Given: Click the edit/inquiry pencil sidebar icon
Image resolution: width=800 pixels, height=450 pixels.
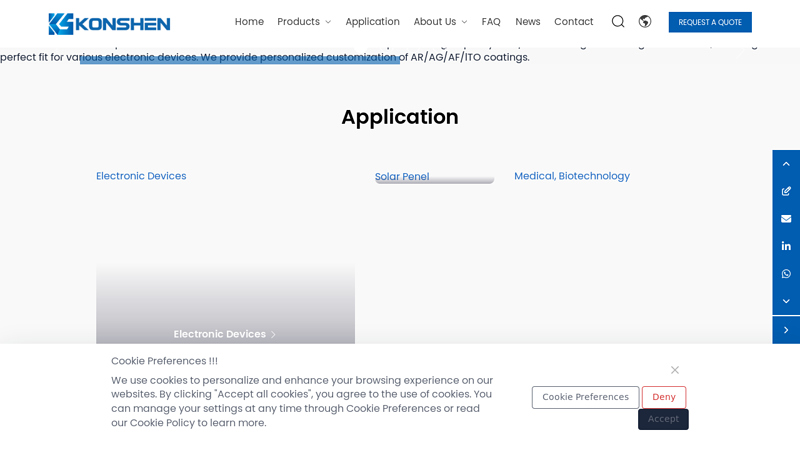Looking at the screenshot, I should click(x=786, y=191).
